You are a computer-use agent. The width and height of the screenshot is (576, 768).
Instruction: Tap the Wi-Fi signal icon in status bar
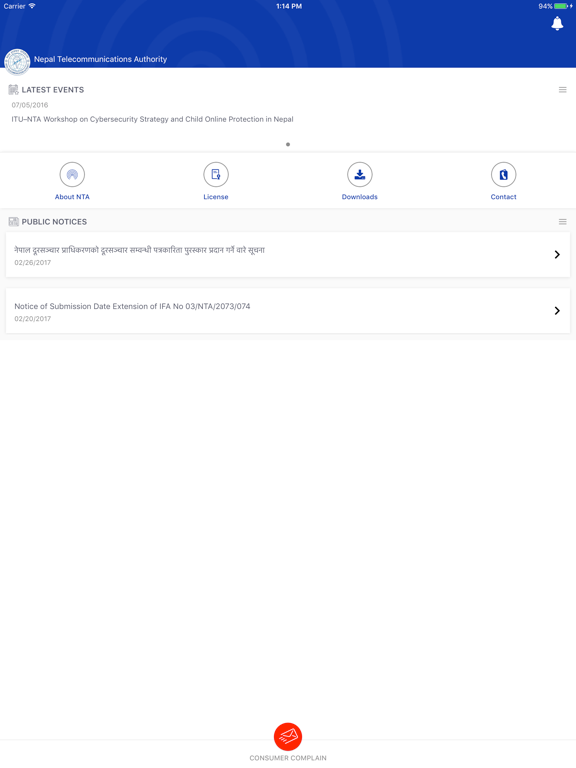[32, 6]
